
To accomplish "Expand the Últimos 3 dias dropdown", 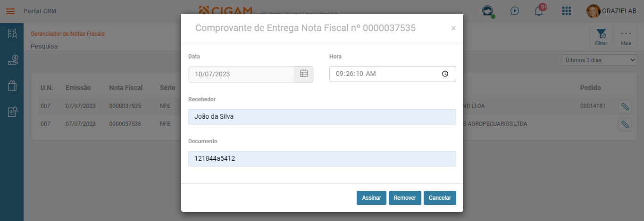I will click(599, 60).
